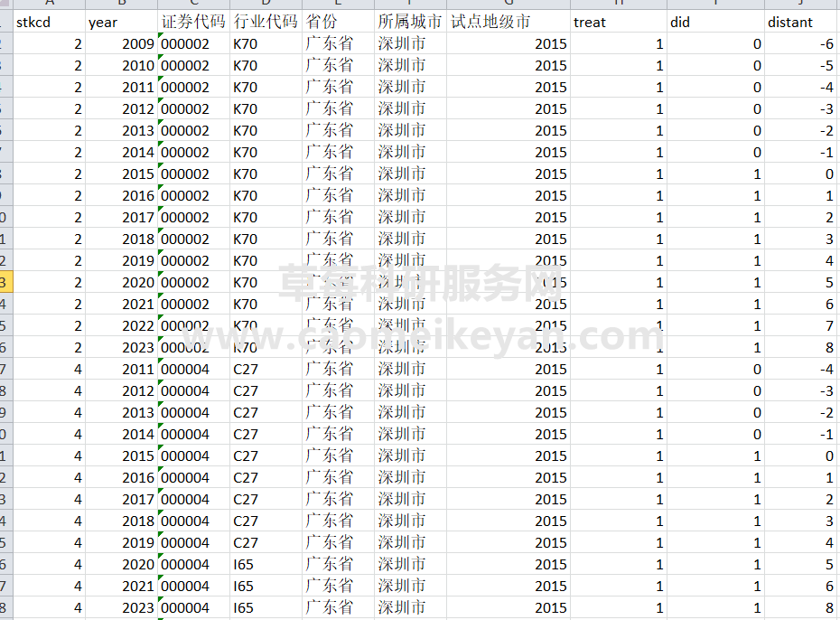
Task: Select distant cell with value -5
Action: point(802,65)
